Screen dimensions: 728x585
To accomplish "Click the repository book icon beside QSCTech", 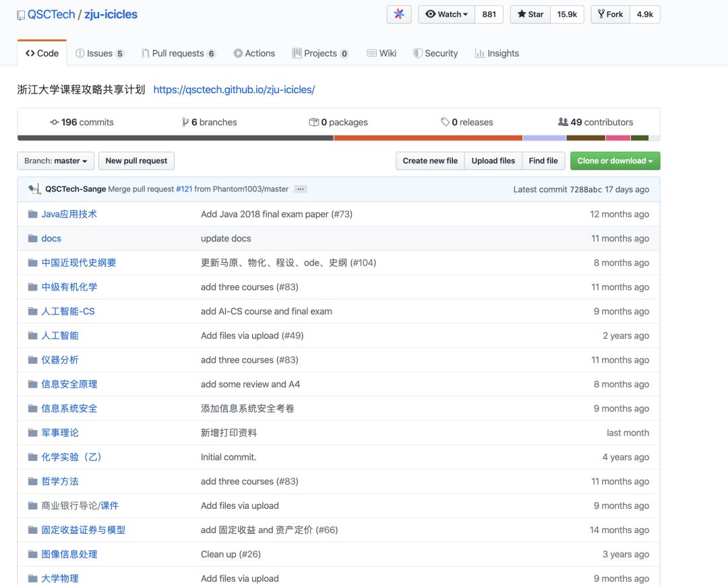I will click(20, 16).
